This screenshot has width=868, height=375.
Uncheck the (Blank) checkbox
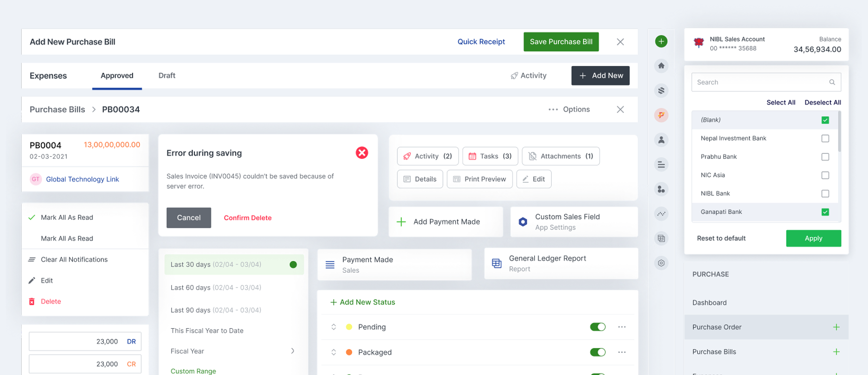[x=825, y=120]
